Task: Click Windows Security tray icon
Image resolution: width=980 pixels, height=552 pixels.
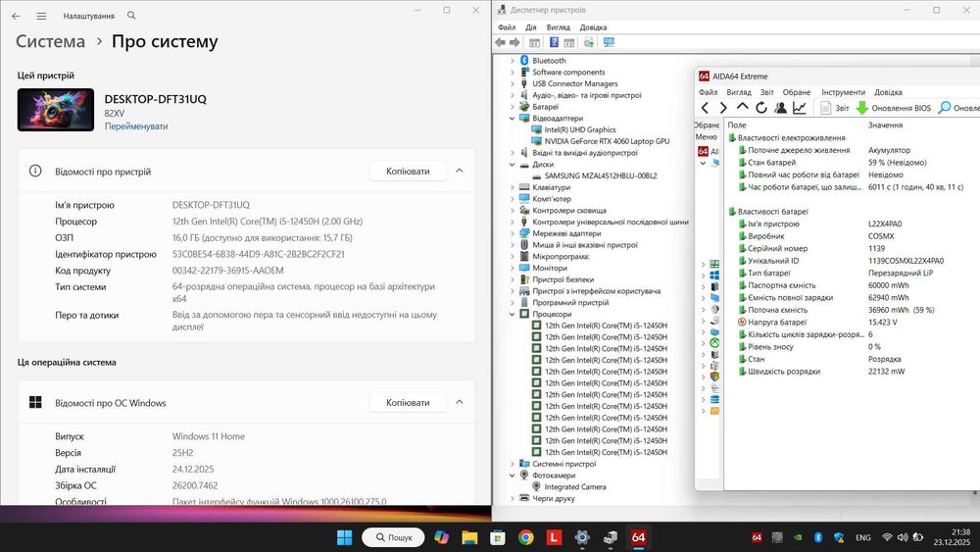Action: point(839,537)
